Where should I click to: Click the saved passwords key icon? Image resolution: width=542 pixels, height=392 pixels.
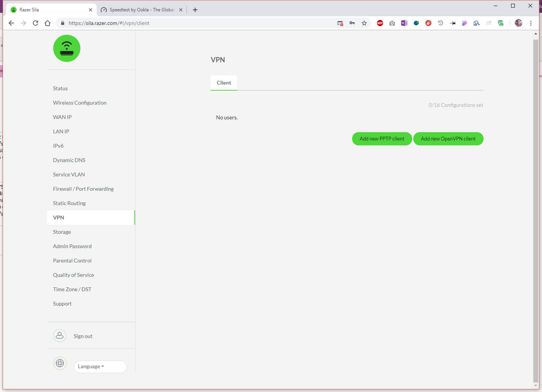tap(352, 23)
